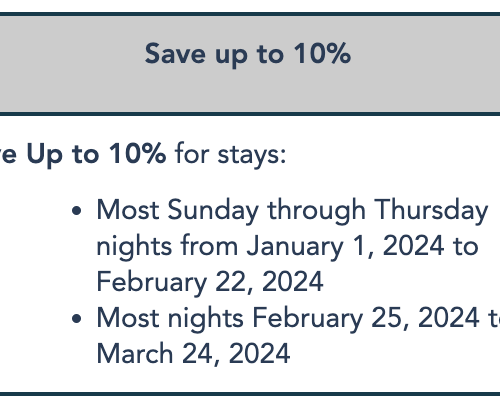500x416 pixels.
Task: Click the word "Sunday" in the list
Action: tap(213, 211)
